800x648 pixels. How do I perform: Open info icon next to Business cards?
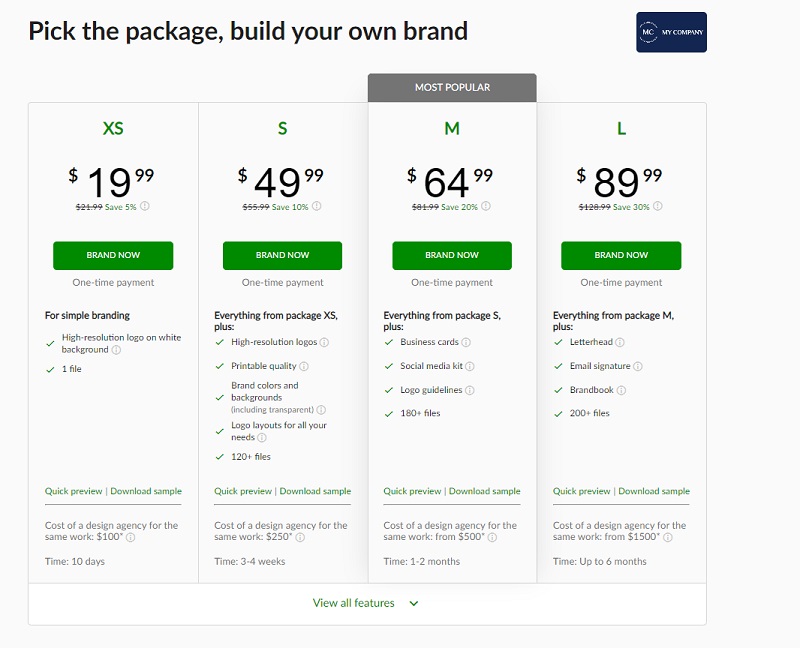coord(466,342)
